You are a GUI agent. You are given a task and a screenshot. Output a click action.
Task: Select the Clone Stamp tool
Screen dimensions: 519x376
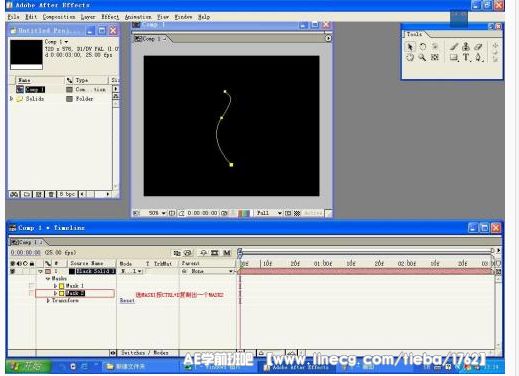pos(466,47)
